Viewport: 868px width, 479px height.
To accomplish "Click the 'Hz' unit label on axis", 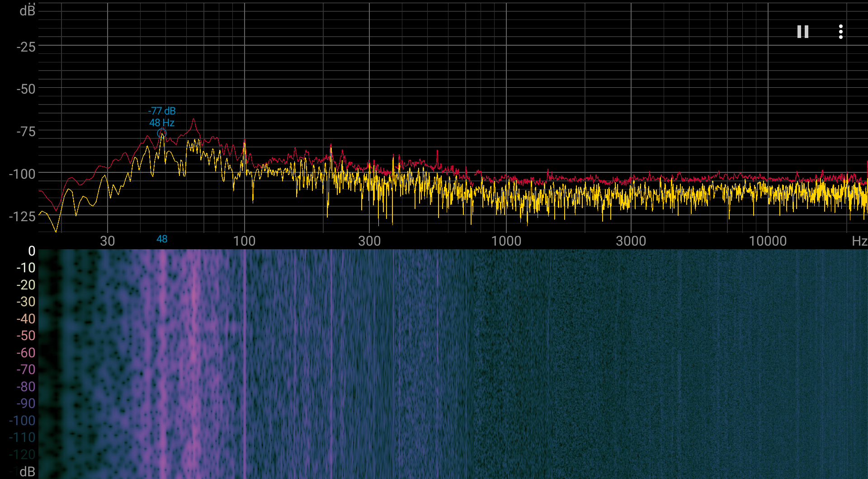I will (859, 241).
